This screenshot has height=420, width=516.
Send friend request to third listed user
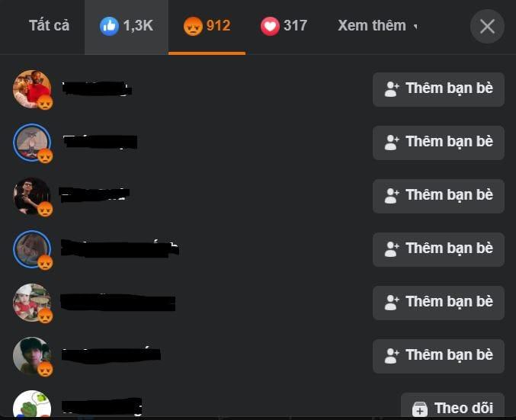[438, 196]
